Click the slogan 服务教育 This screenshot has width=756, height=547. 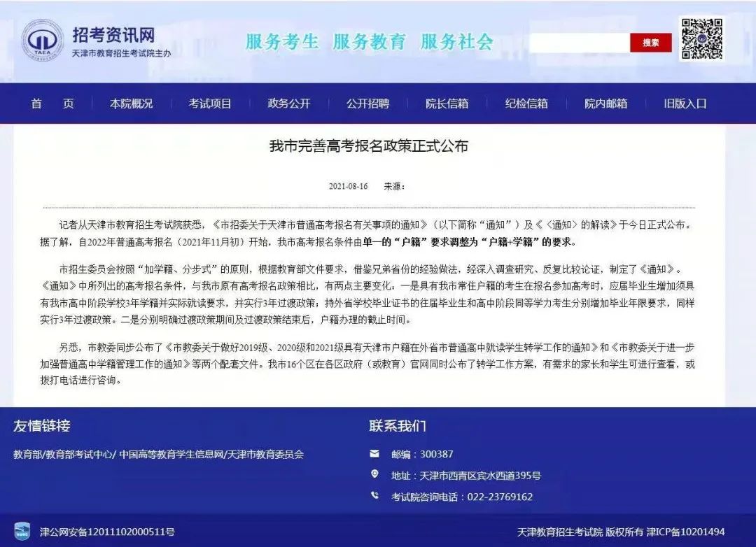coord(370,42)
